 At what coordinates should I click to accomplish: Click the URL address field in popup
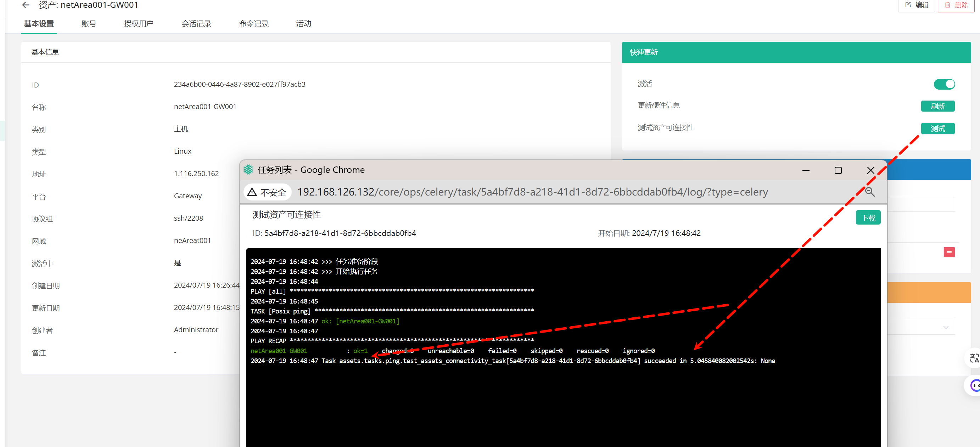[533, 192]
